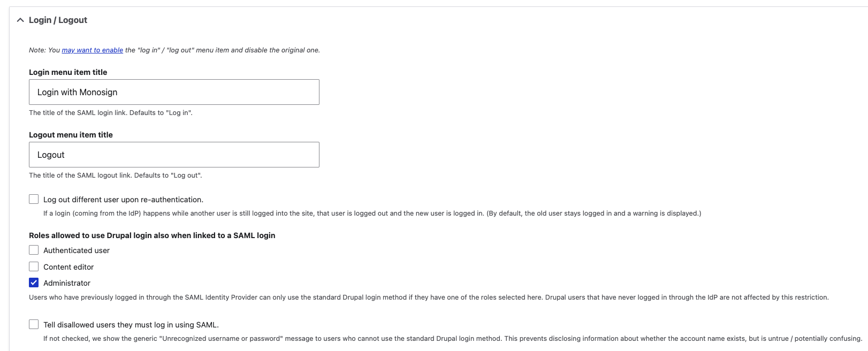Click the "Content editor" label text
This screenshot has height=351, width=868.
point(68,266)
